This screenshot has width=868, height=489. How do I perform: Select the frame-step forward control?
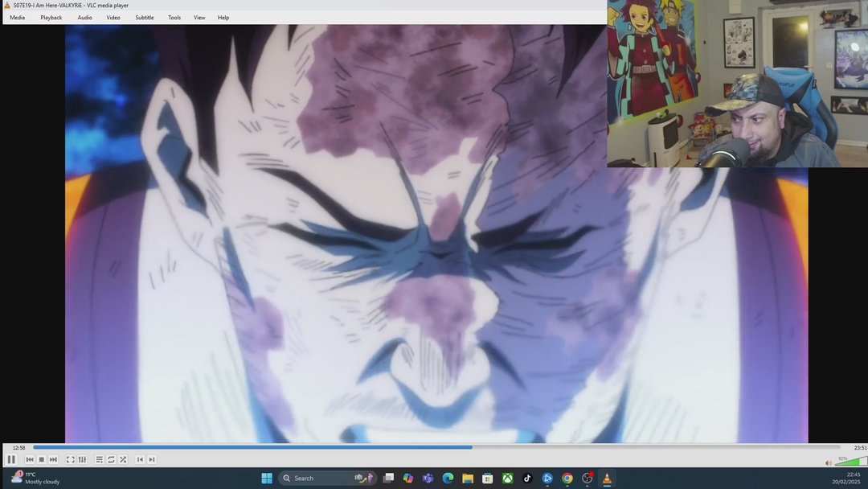[152, 459]
